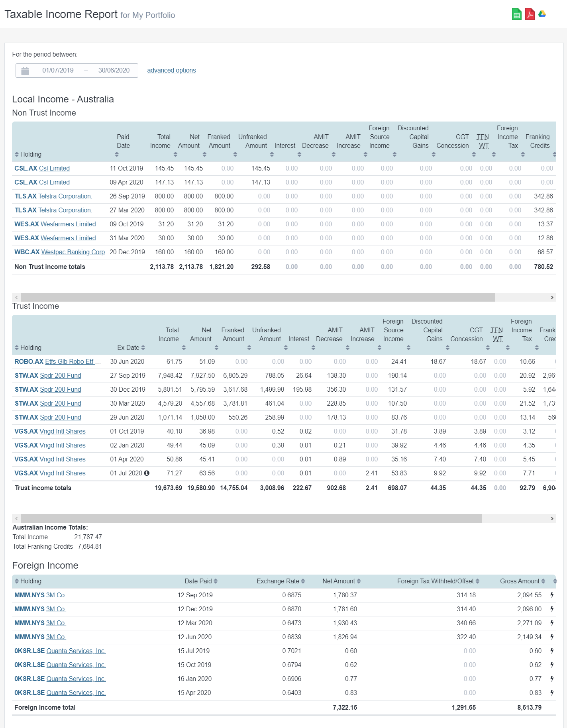567x728 pixels.
Task: Sort Non Trust table by Net Amount
Action: click(x=204, y=155)
